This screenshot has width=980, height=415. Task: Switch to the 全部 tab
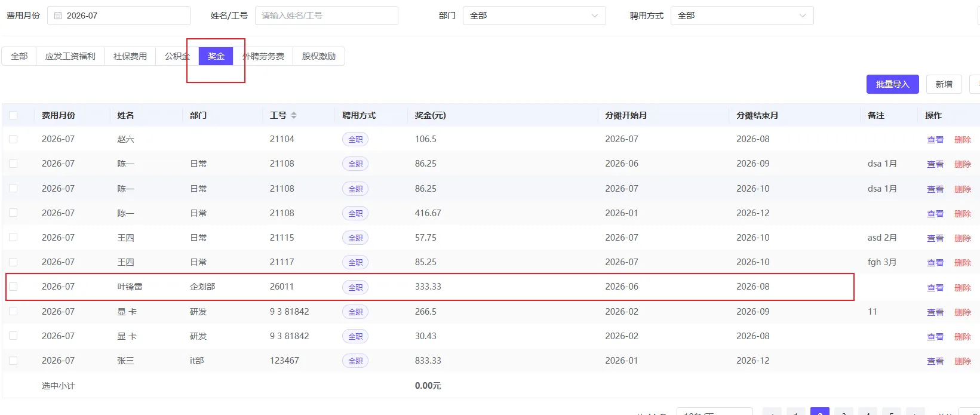coord(19,56)
